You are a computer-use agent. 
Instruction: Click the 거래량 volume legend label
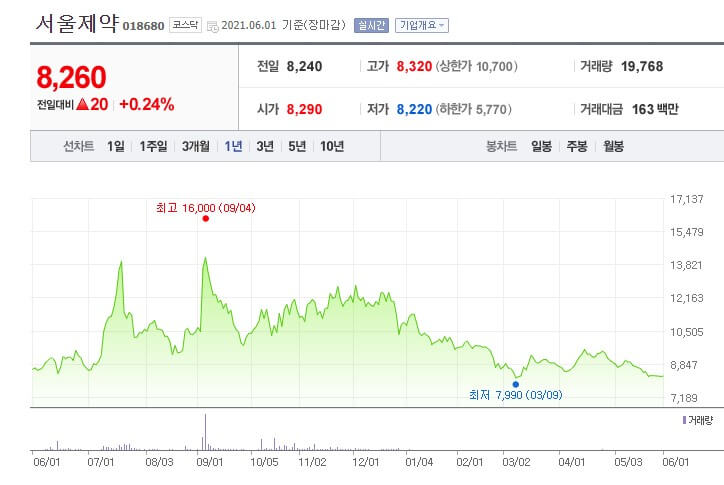click(698, 420)
